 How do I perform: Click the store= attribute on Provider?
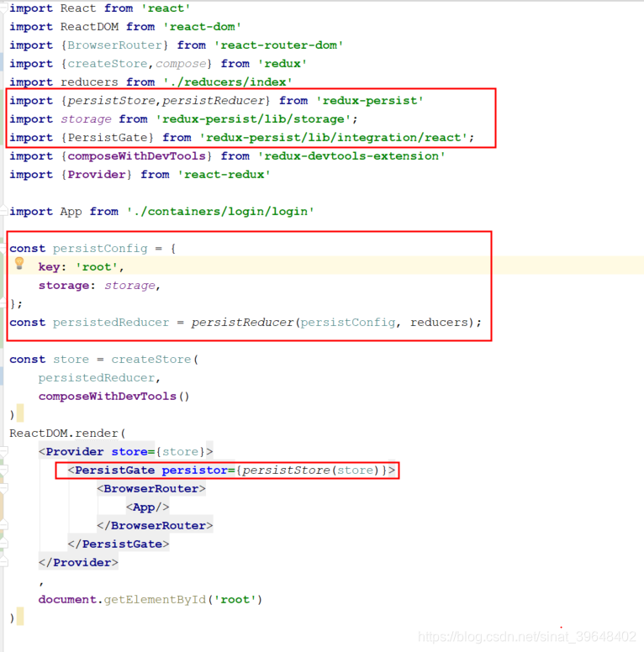pos(133,451)
